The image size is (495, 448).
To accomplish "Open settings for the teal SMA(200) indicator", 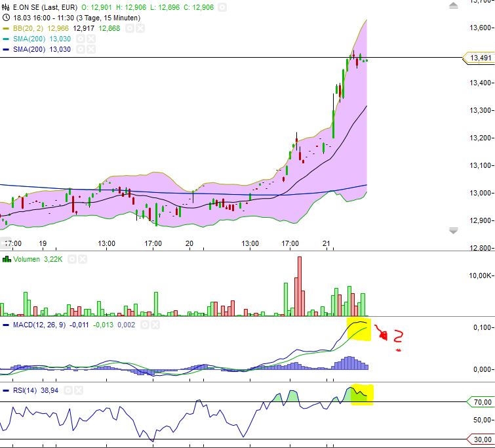I will tap(81, 39).
